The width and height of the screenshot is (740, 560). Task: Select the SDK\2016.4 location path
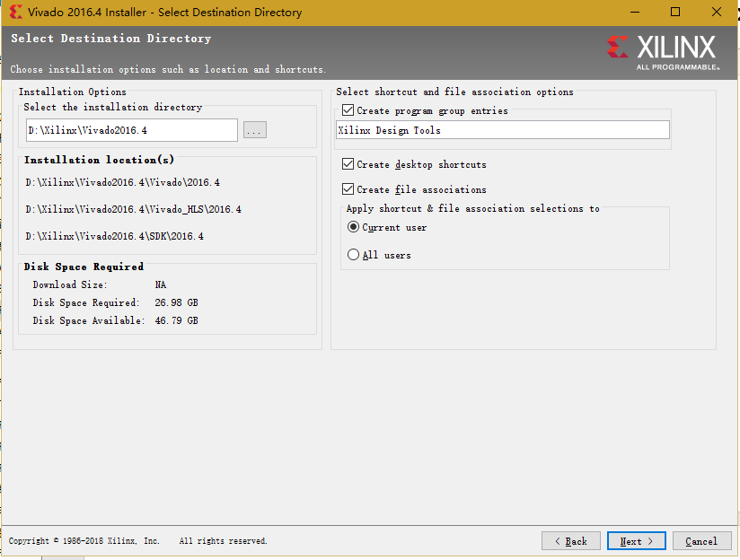(x=115, y=236)
